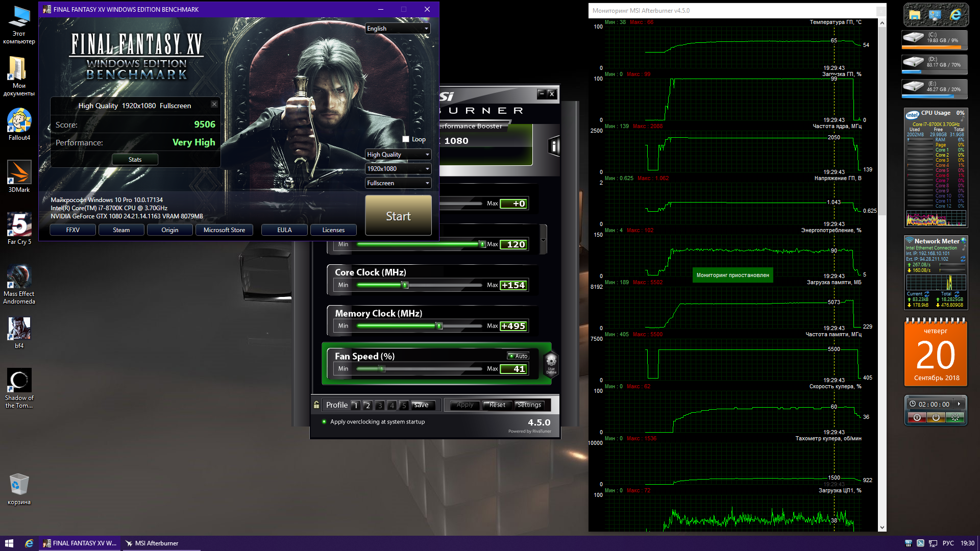Open the English language dropdown

pyautogui.click(x=398, y=29)
